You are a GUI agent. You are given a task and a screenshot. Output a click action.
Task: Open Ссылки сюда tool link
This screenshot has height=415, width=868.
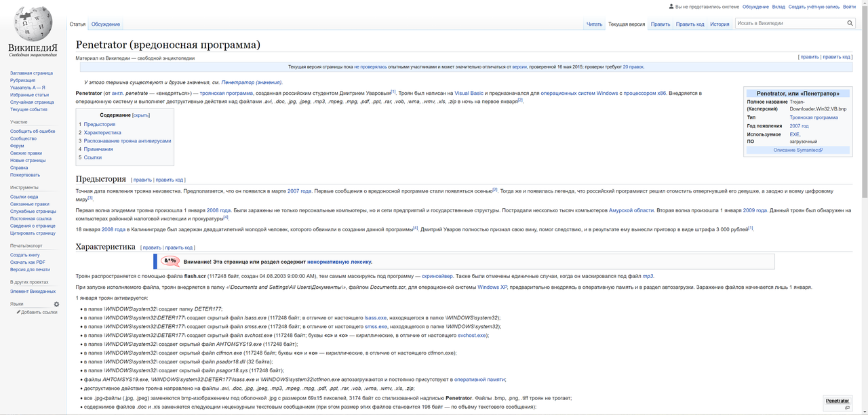24,197
